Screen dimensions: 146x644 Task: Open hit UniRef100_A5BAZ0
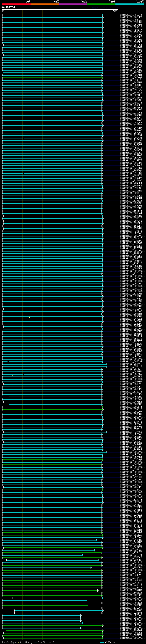point(131,20)
